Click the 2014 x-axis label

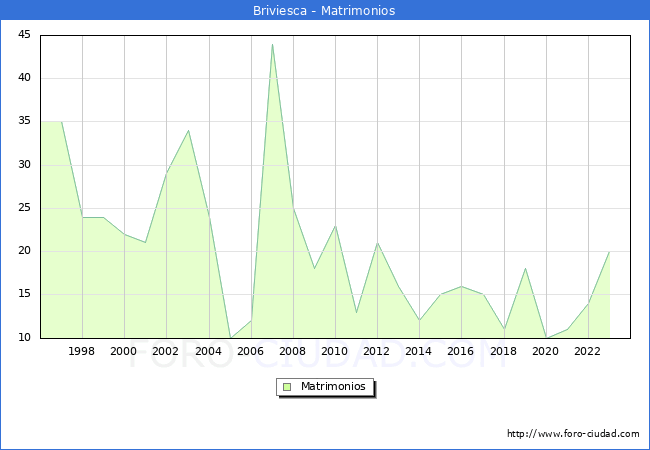coord(418,352)
